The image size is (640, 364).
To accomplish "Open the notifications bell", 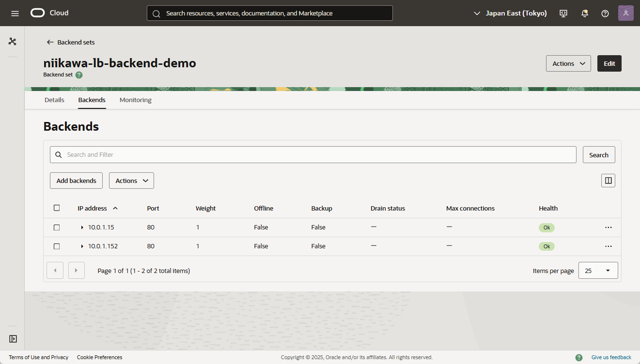I will tap(585, 13).
